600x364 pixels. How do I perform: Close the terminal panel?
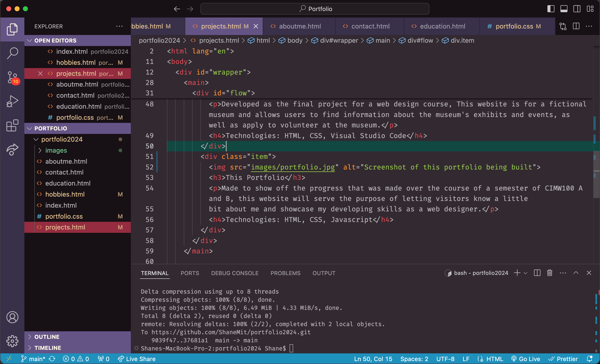[589, 273]
